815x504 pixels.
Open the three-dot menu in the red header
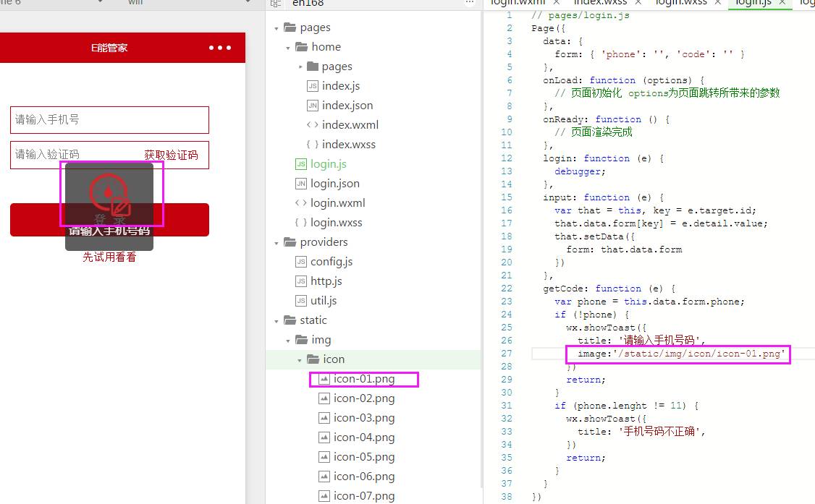click(x=220, y=48)
